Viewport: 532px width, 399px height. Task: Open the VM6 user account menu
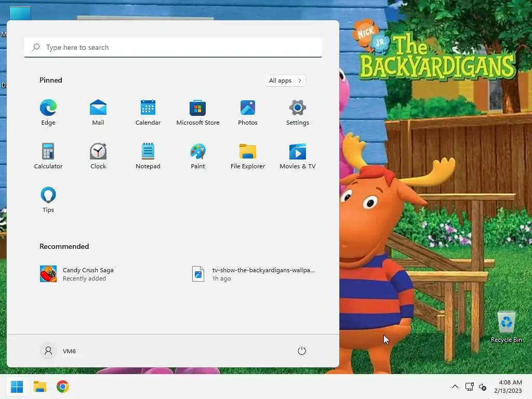tap(58, 351)
